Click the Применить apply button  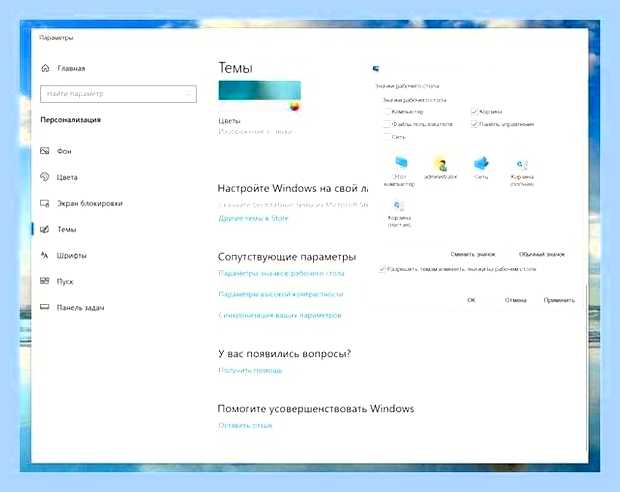point(559,300)
